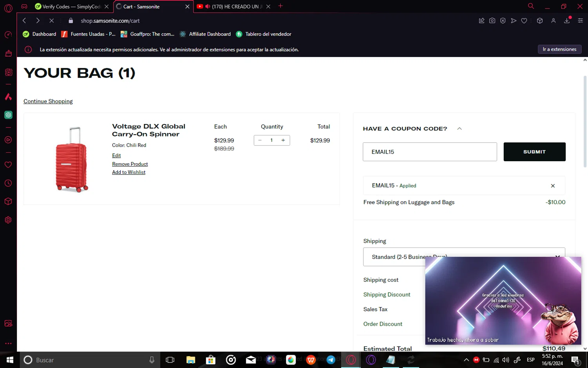Click the taskbar Buscar search box
This screenshot has width=588, height=368.
(89, 360)
